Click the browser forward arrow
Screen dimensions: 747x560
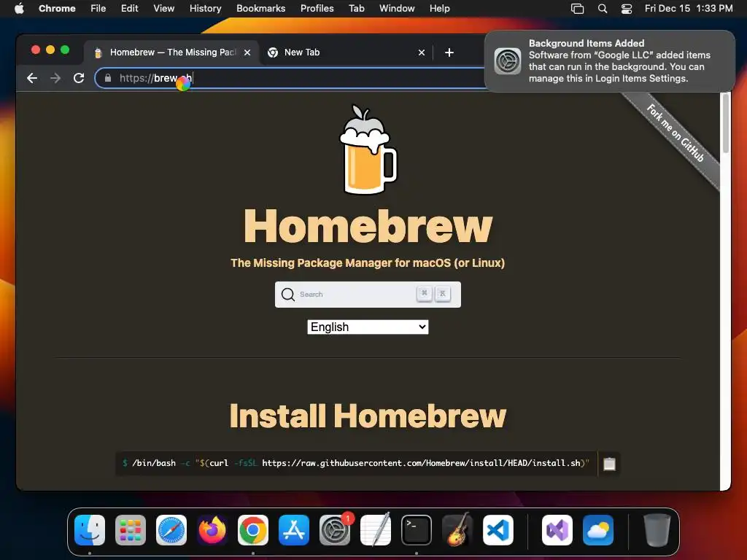pyautogui.click(x=55, y=78)
